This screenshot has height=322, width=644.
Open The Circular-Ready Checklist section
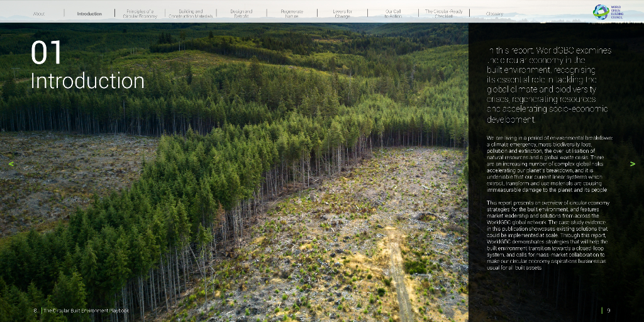coord(443,14)
